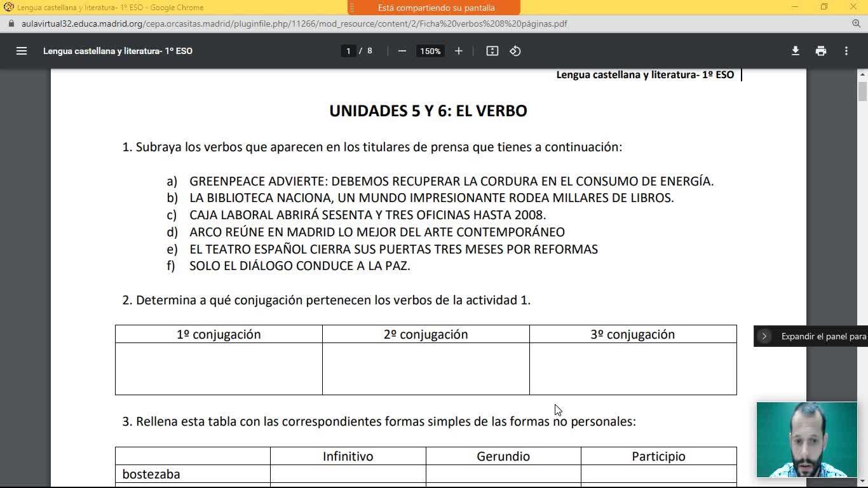Image resolution: width=868 pixels, height=488 pixels.
Task: Click the presenter webcam thumbnail
Action: click(806, 439)
